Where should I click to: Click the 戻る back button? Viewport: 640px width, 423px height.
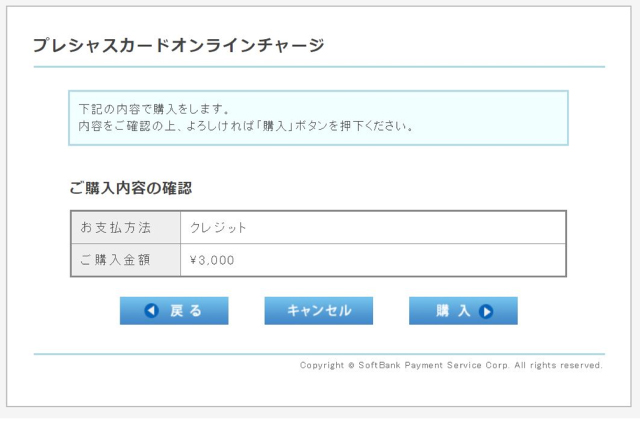[174, 311]
